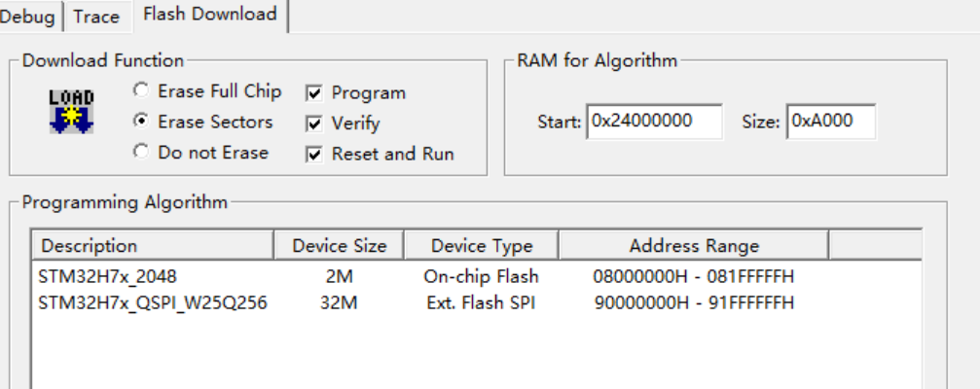Image resolution: width=980 pixels, height=389 pixels.
Task: Select the STM32H7x_QSPI_W25Q256 algorithm row
Action: (x=476, y=302)
